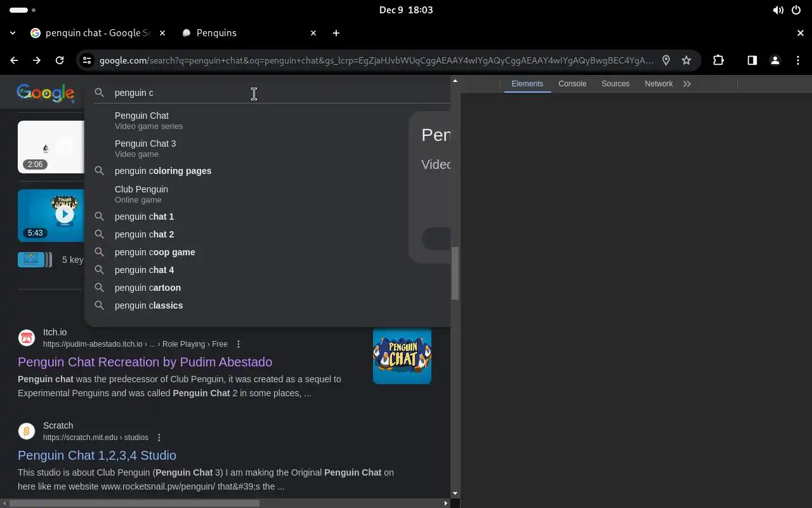Select the DevTools Network tab
Image resolution: width=812 pixels, height=508 pixels.
658,84
